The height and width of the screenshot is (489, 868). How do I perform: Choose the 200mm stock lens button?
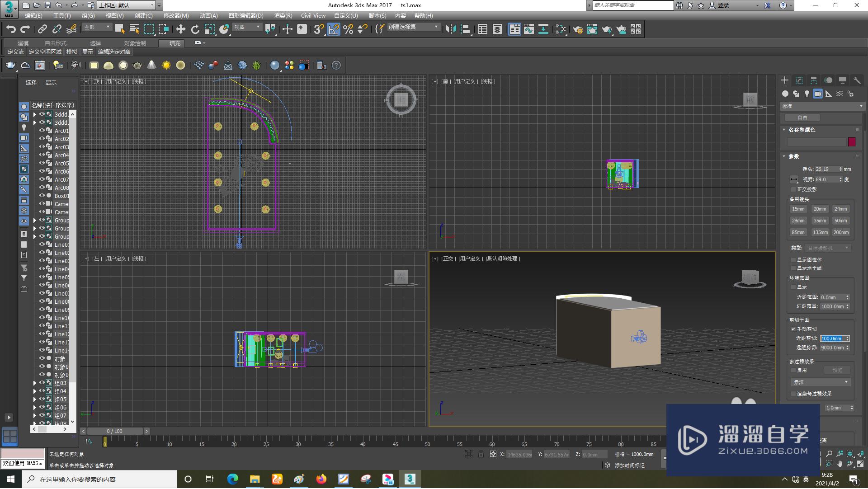tap(841, 233)
